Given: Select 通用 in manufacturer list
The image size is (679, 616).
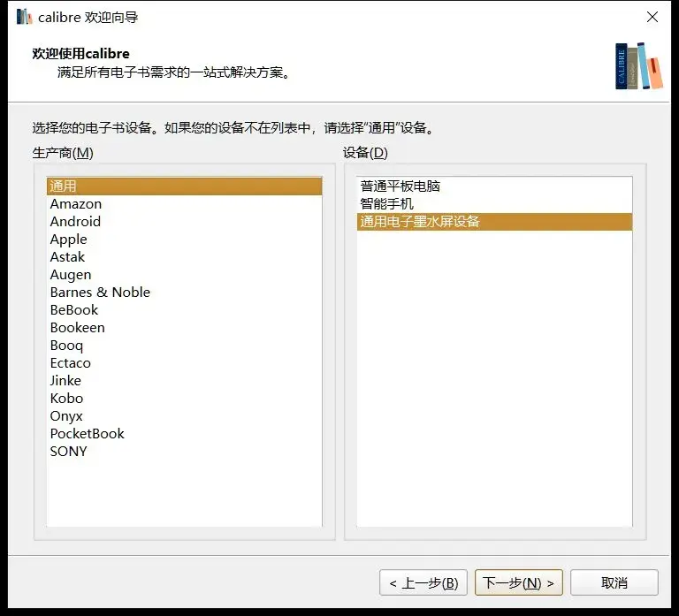Looking at the screenshot, I should point(185,186).
